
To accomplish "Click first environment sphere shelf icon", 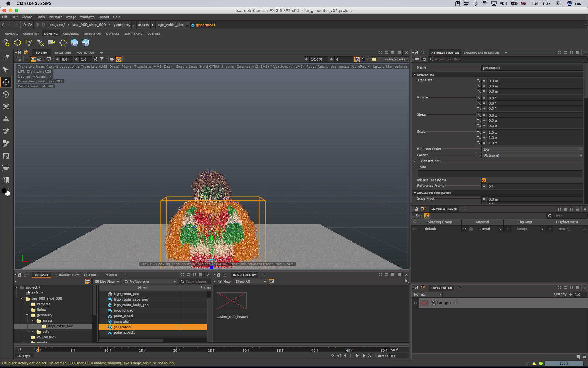I will (74, 43).
